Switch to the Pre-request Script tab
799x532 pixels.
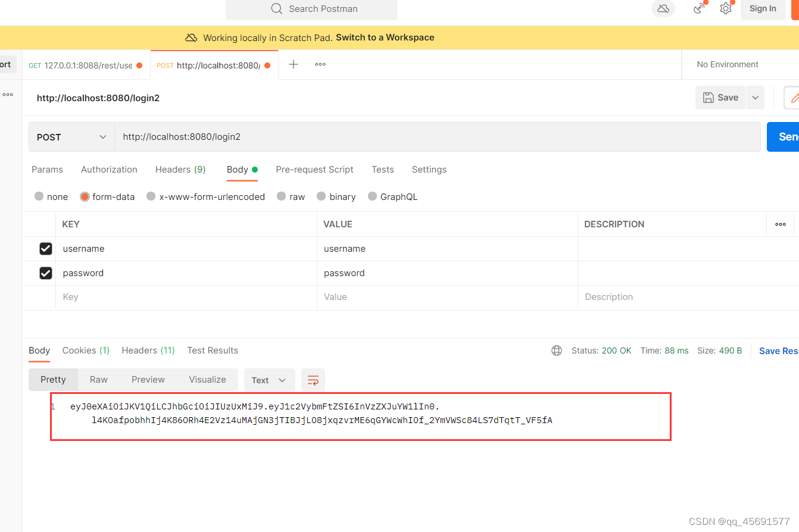[x=314, y=170]
